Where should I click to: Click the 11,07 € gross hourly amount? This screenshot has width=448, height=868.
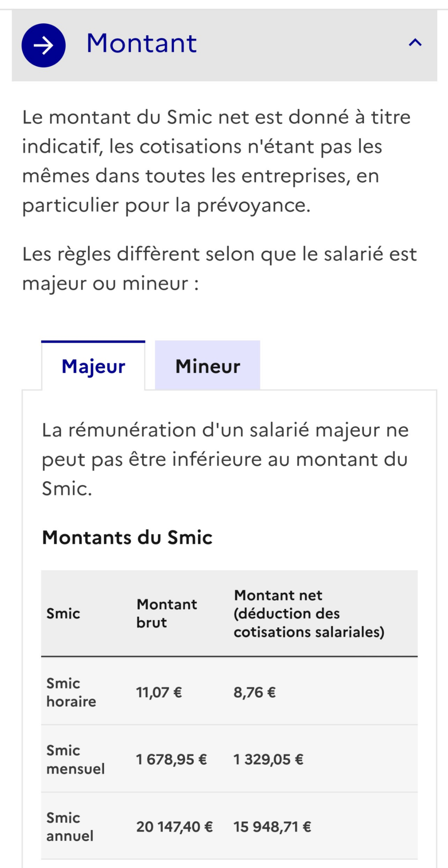tap(159, 693)
